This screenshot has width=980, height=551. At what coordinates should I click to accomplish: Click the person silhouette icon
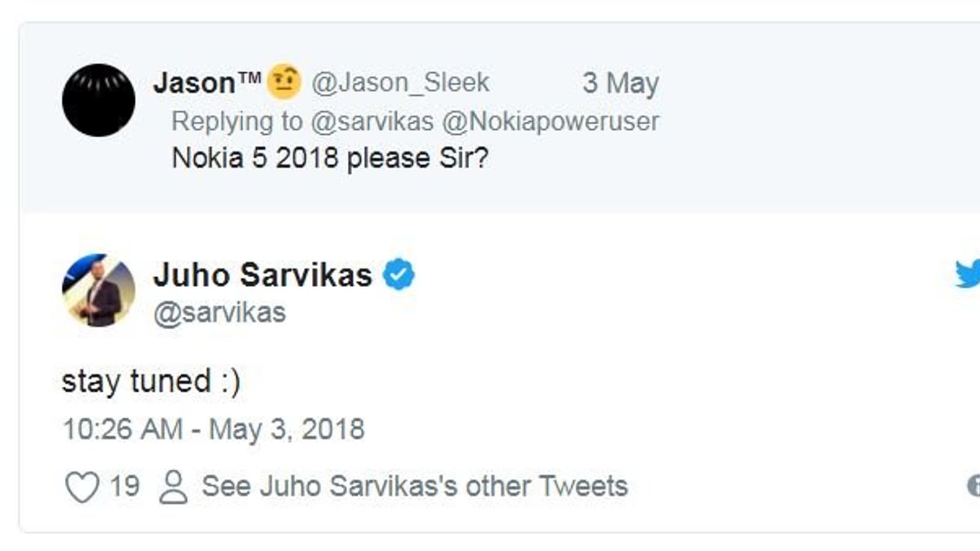[x=173, y=487]
